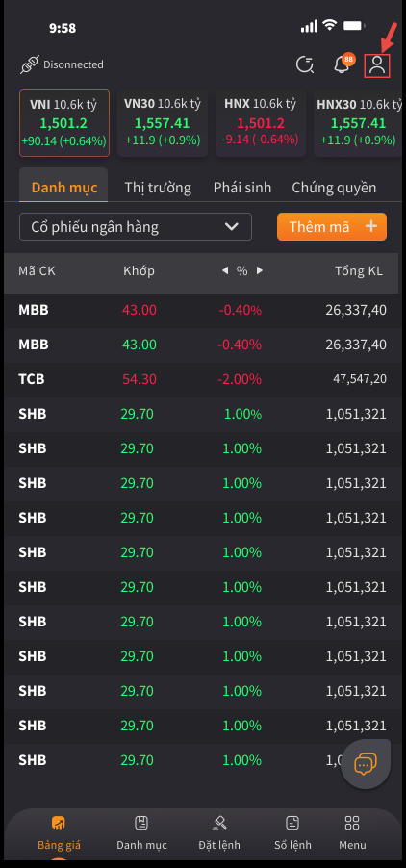Switch to the Thị trường tab
The image size is (406, 868).
click(x=158, y=188)
